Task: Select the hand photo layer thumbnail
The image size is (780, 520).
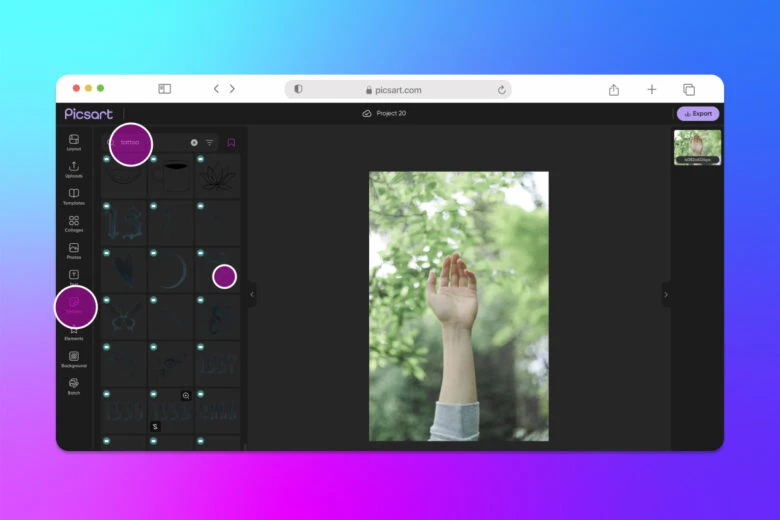Action: 697,147
